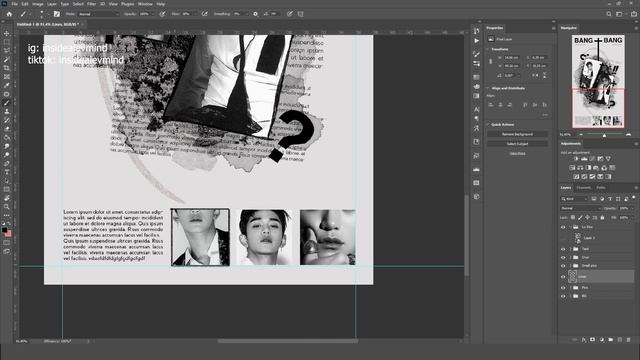Viewport: 640px width, 360px height.
Task: Open the Filter menu
Action: (x=91, y=4)
